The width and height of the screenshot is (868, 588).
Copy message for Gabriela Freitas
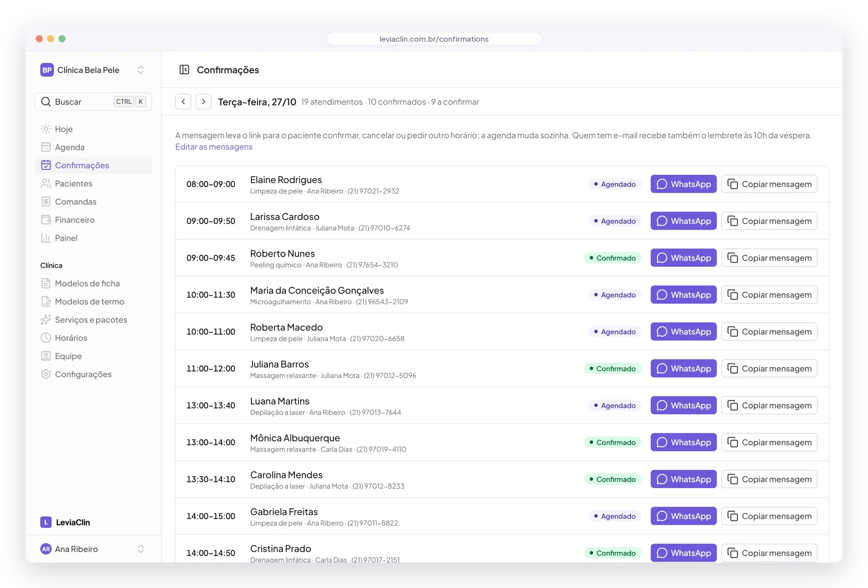pyautogui.click(x=769, y=516)
